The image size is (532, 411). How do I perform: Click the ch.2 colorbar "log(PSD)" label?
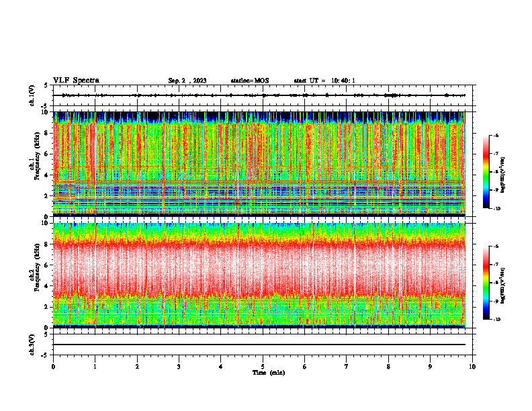(x=503, y=285)
